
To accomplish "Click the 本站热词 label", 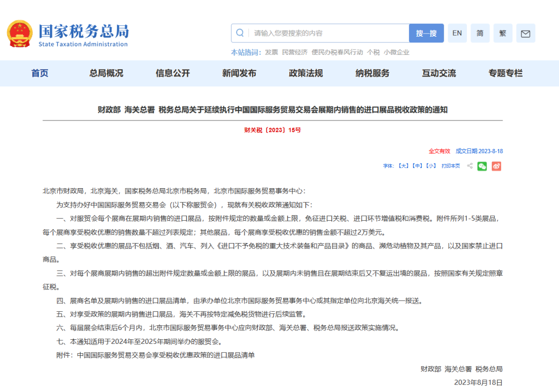I will pyautogui.click(x=246, y=52).
